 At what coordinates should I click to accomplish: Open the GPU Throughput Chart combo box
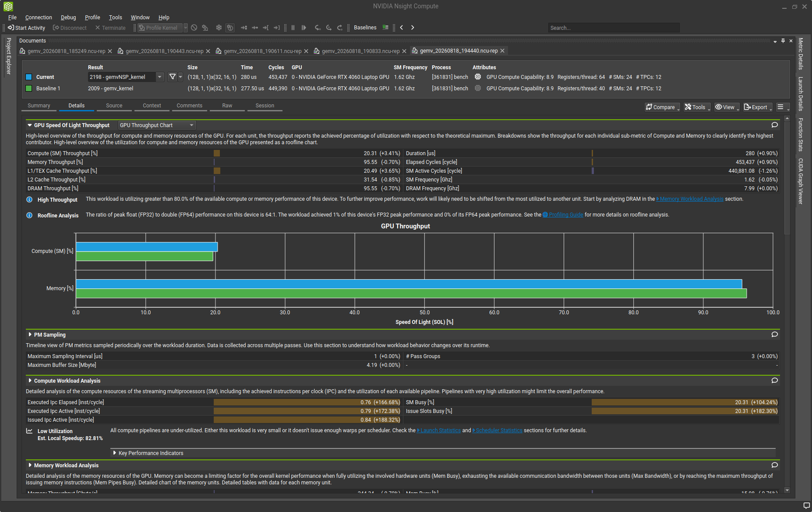pos(157,125)
